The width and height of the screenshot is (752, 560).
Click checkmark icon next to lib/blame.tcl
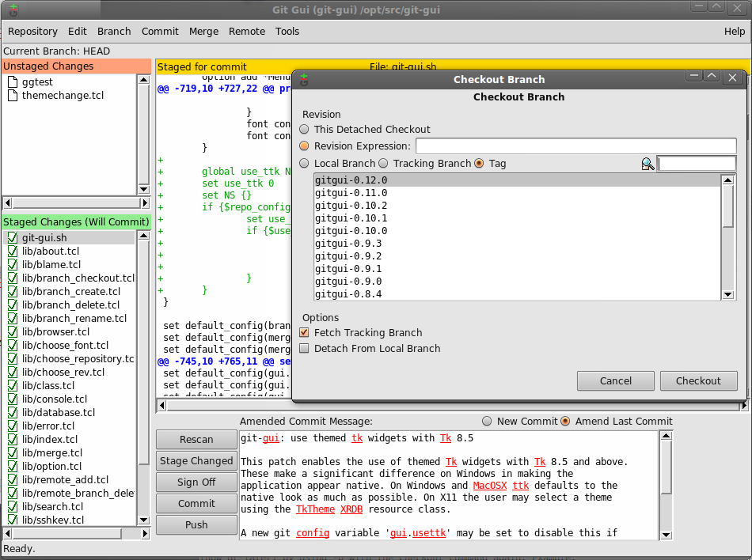coord(13,264)
